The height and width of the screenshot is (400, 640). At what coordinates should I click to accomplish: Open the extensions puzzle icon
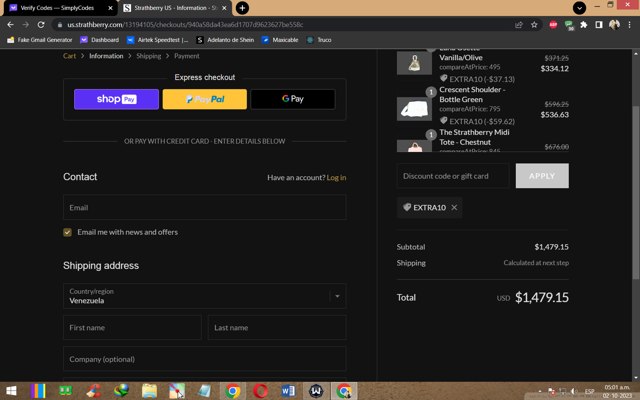(584, 25)
